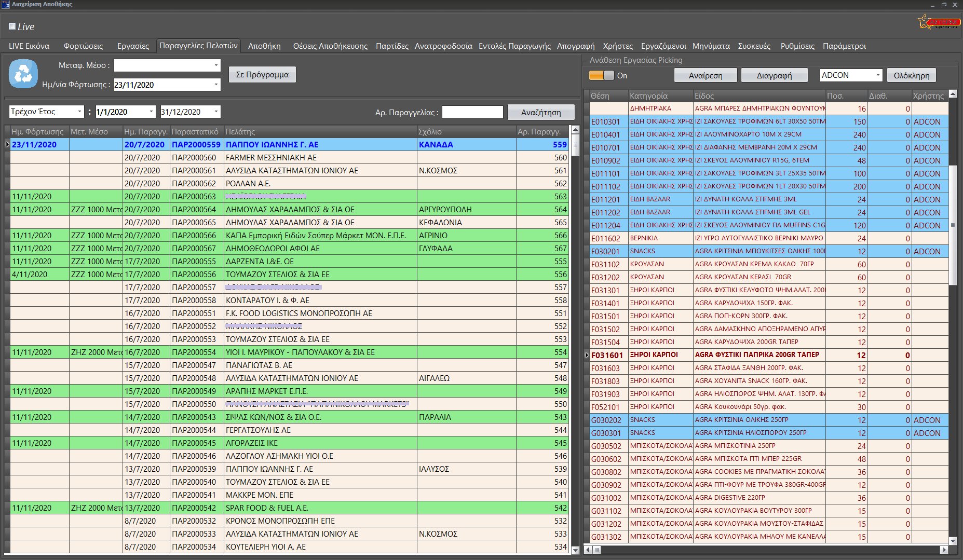Open the Αποθήκη tab
This screenshot has height=560, width=963.
(x=264, y=46)
